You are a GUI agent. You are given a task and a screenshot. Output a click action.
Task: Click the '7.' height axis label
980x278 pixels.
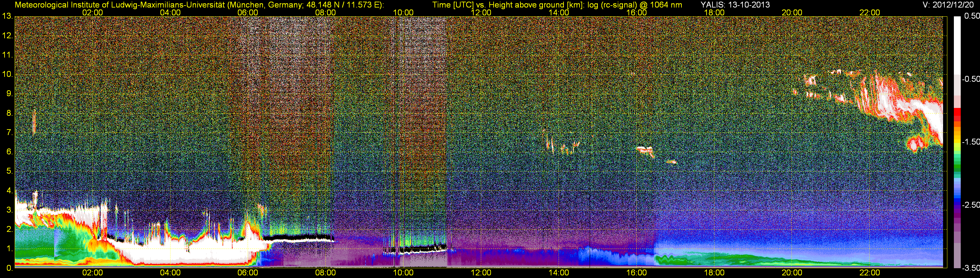point(10,132)
